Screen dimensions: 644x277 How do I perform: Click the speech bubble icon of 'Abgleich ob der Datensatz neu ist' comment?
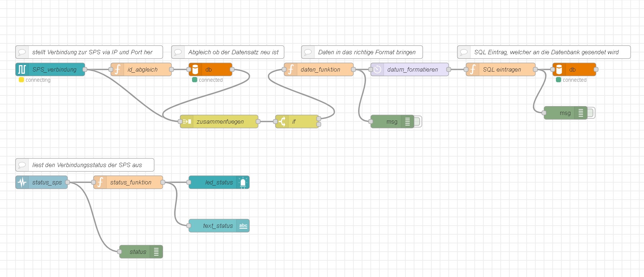178,52
